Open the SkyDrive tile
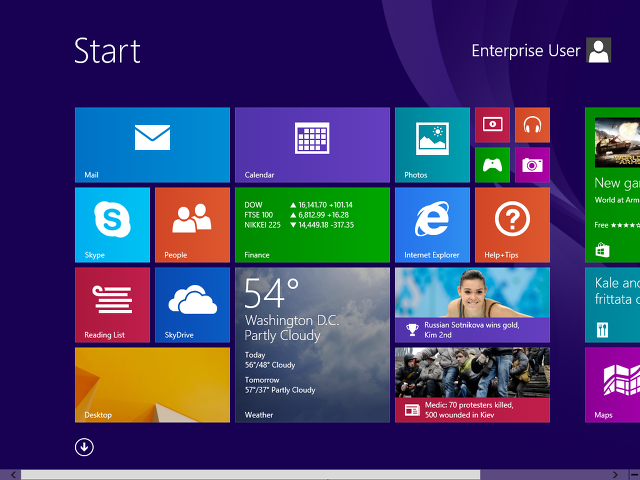The width and height of the screenshot is (640, 480). [192, 305]
